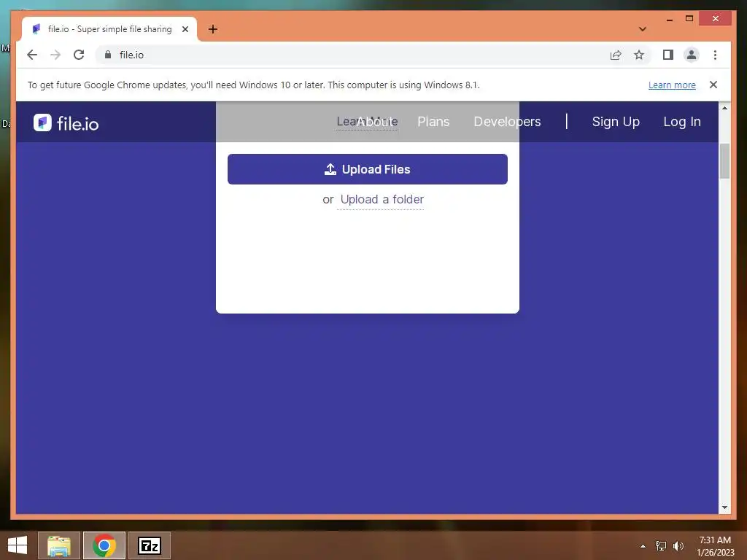This screenshot has height=560, width=747.
Task: Open the Developers page
Action: (x=508, y=122)
